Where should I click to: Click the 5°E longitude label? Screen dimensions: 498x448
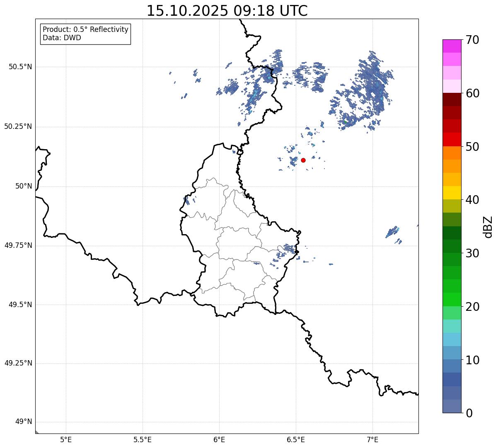click(66, 440)
